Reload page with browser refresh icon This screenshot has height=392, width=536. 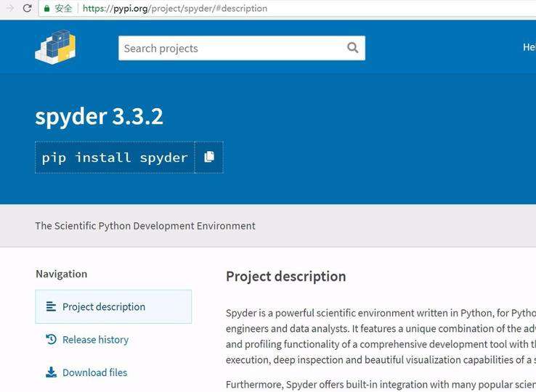28,8
